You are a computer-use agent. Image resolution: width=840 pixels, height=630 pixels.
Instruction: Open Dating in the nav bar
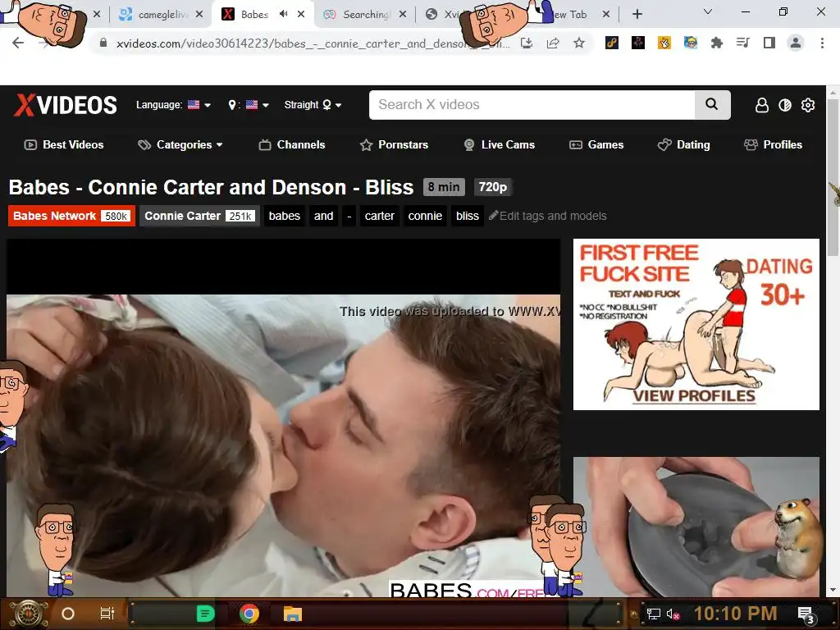683,144
